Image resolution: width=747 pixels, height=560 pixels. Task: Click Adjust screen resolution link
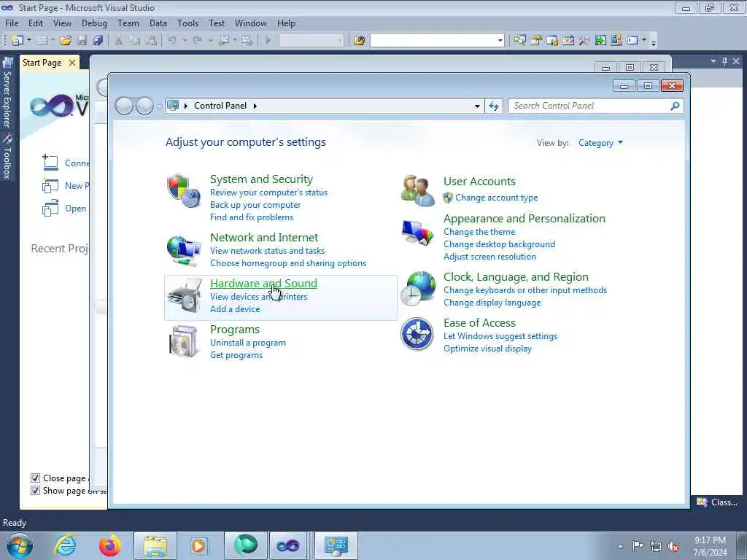point(489,257)
